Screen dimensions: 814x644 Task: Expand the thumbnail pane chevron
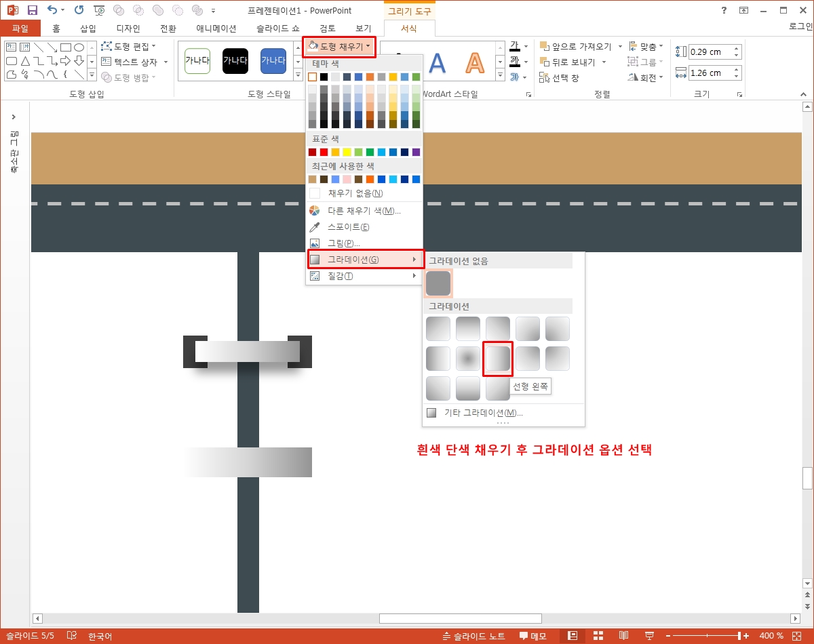(14, 117)
